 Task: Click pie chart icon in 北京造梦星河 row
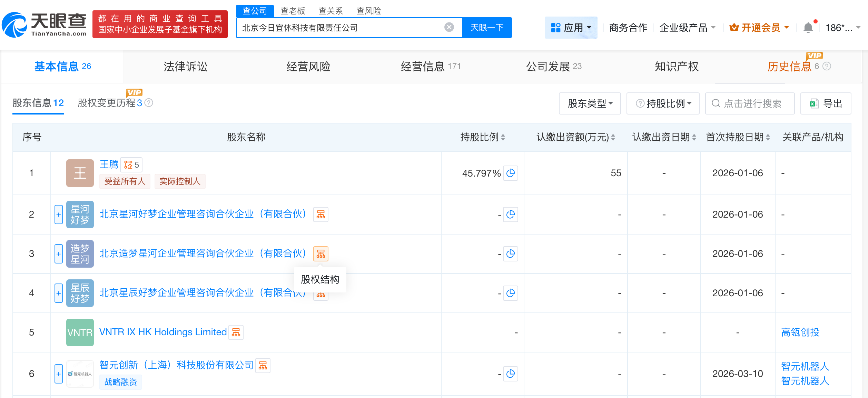pos(511,254)
